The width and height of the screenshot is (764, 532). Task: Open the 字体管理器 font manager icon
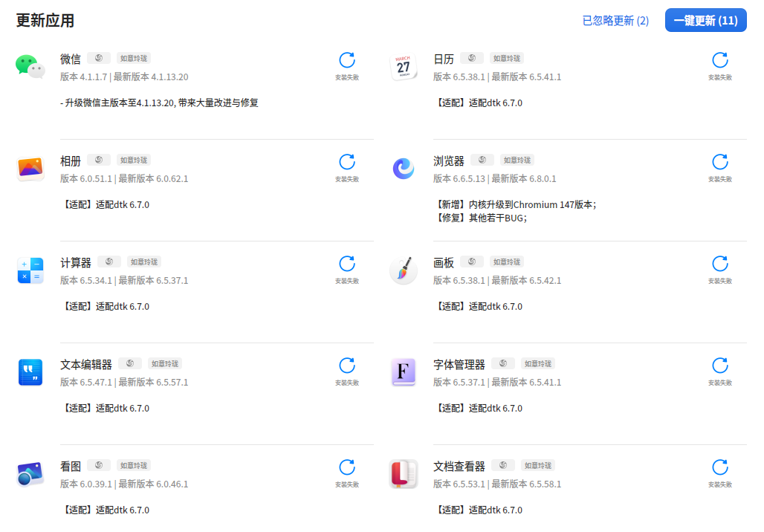(x=404, y=372)
